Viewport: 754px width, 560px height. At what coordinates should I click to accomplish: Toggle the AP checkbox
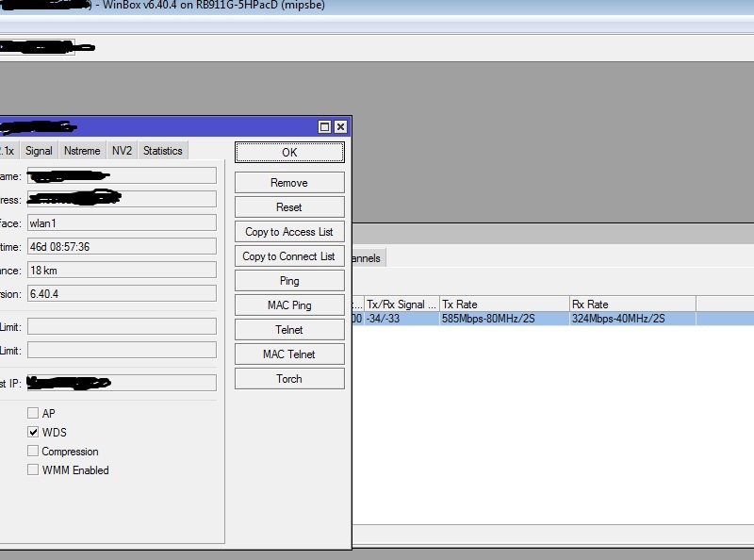coord(33,414)
